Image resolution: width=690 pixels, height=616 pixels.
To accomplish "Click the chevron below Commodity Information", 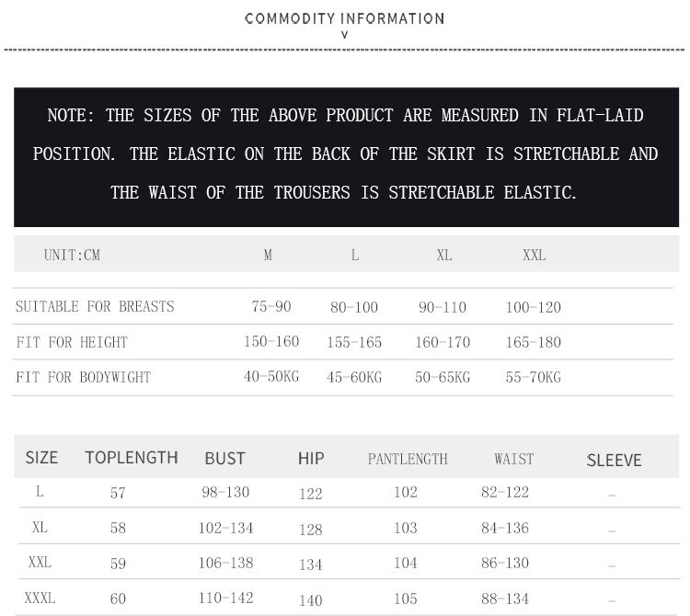I will click(345, 35).
